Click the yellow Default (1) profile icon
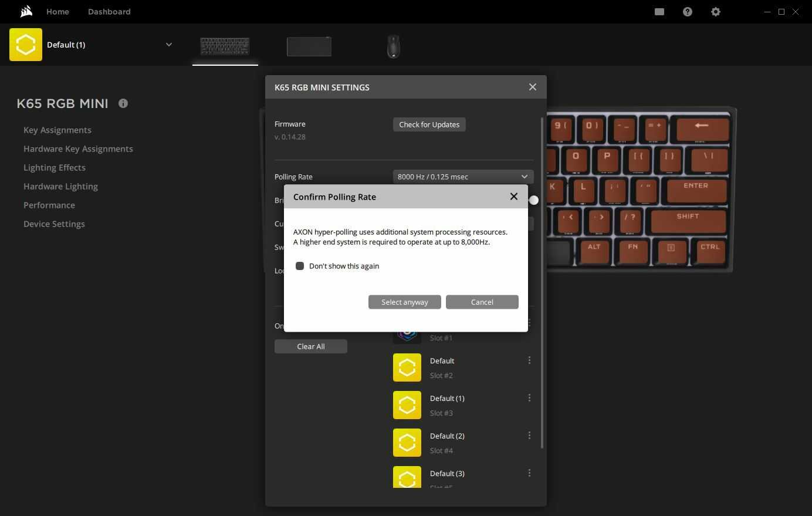 click(26, 45)
